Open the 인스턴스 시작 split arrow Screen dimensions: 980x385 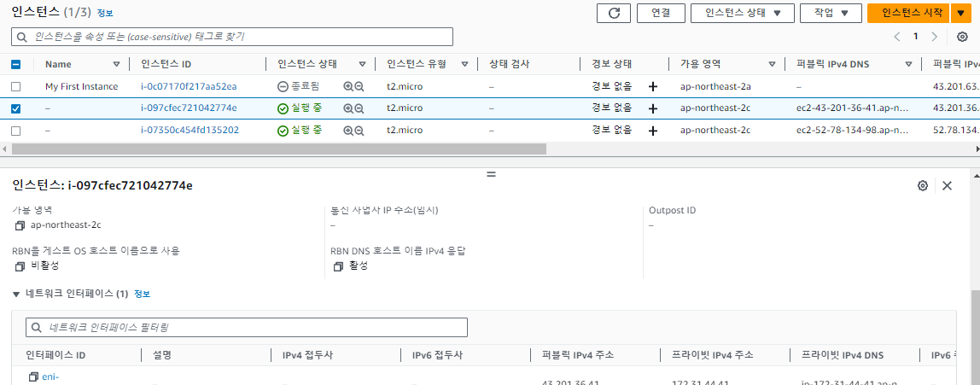tap(960, 13)
